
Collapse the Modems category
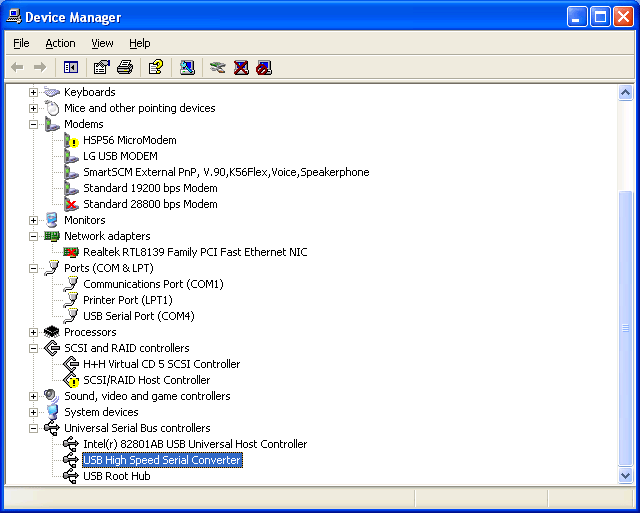click(33, 124)
